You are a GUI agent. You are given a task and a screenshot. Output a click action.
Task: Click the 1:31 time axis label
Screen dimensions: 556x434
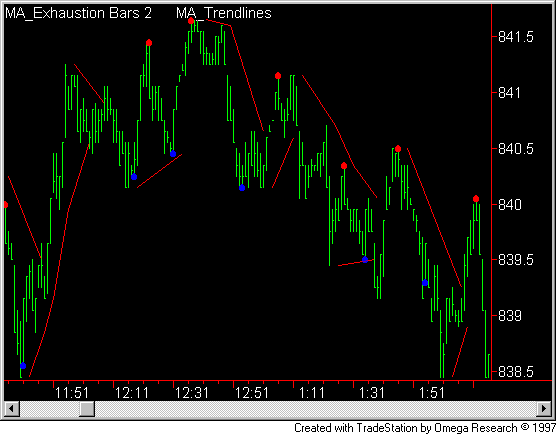(x=372, y=393)
